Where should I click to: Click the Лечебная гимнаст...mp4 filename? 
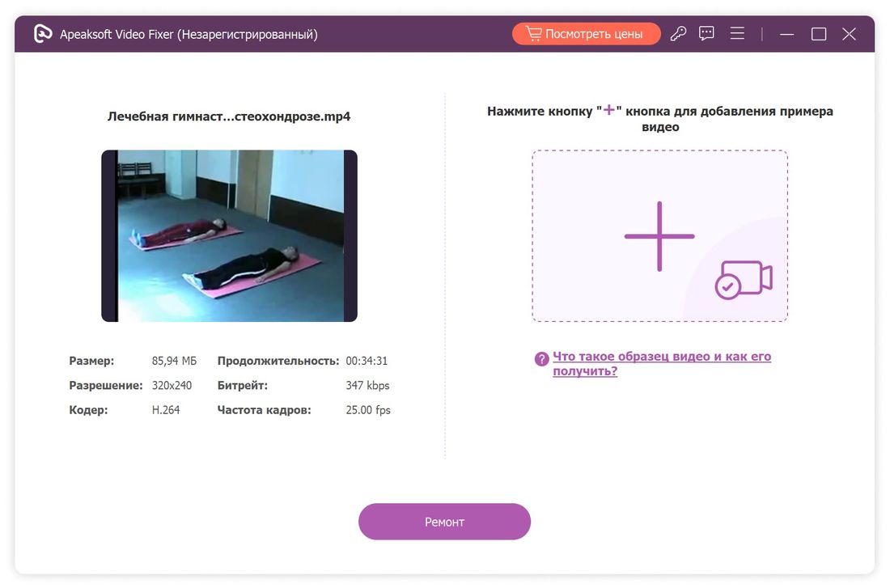229,116
